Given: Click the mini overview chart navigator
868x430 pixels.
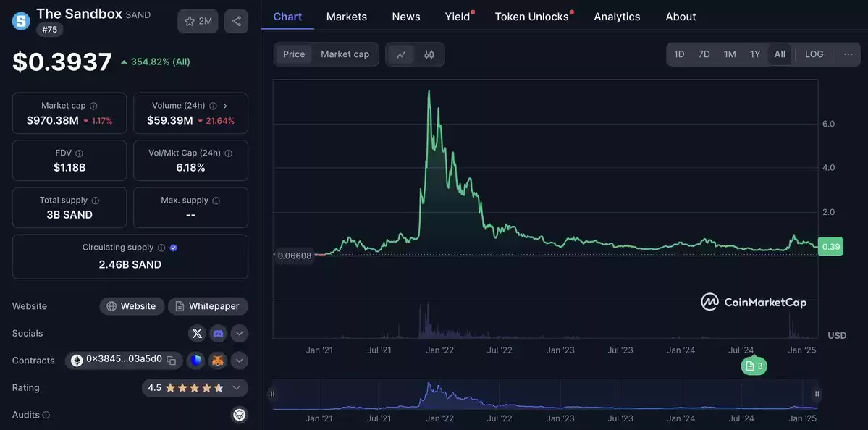Looking at the screenshot, I should [544, 394].
